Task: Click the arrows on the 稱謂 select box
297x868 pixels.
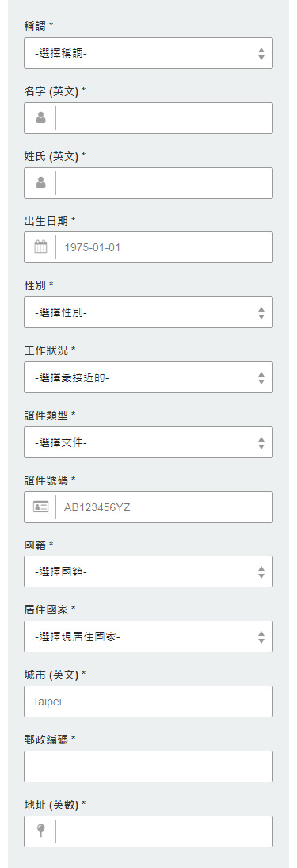Action: 261,54
